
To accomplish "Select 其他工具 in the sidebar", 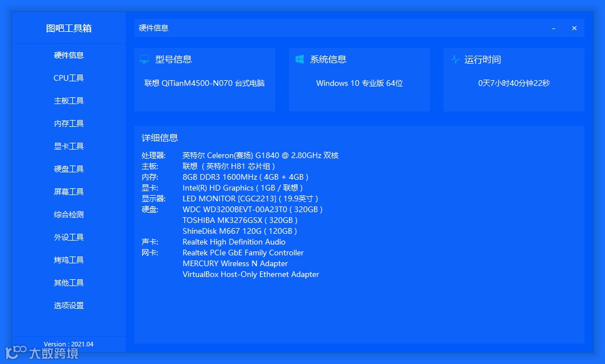I will (x=69, y=283).
